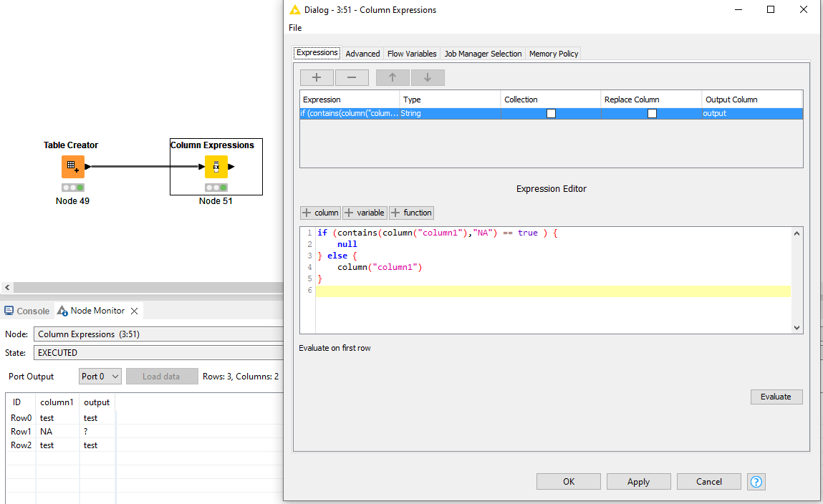Click the Node Monitor view icon
Viewport: 823px width, 504px height.
click(x=62, y=311)
